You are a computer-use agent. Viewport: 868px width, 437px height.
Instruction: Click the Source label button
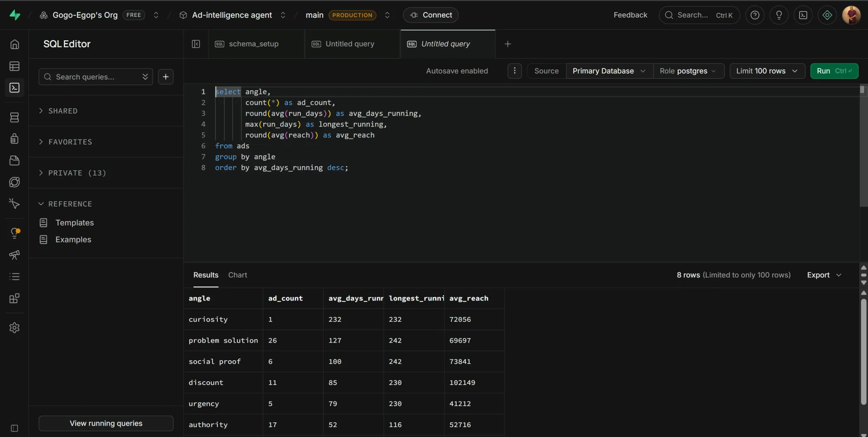(x=546, y=71)
